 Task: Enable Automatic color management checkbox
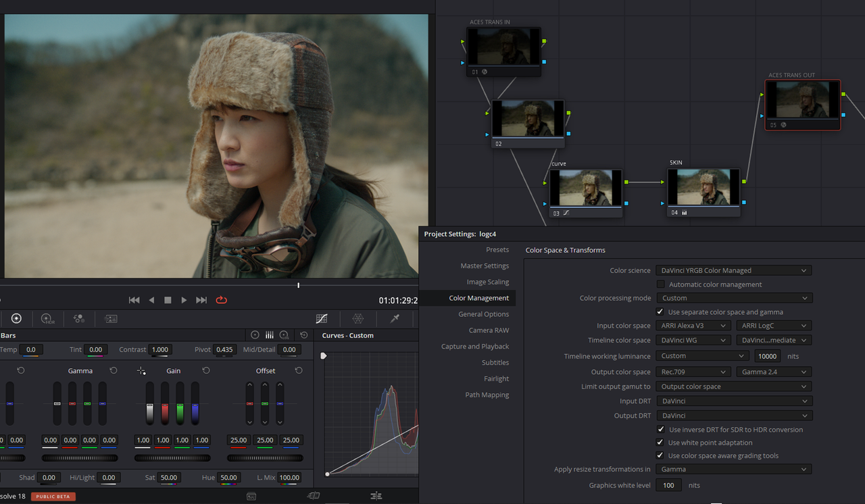(660, 284)
